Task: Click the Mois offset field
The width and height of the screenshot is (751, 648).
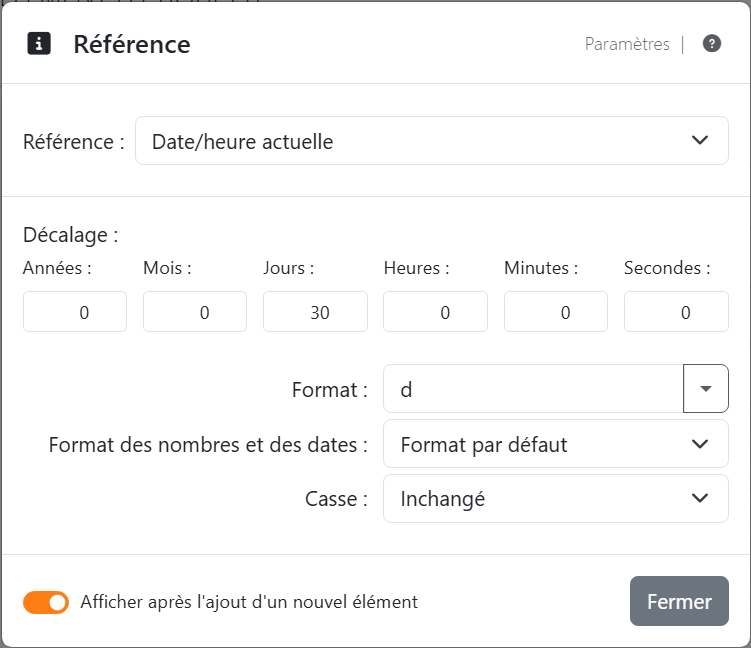Action: 195,312
